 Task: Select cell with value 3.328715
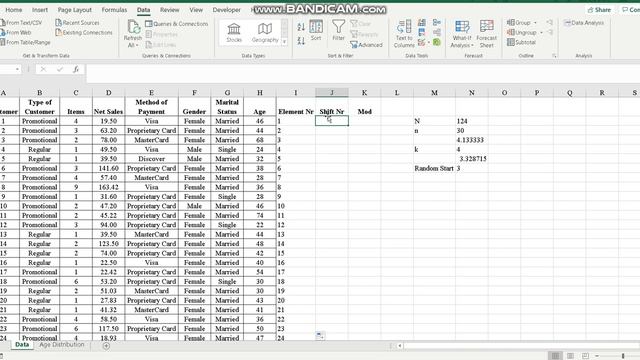pyautogui.click(x=471, y=159)
